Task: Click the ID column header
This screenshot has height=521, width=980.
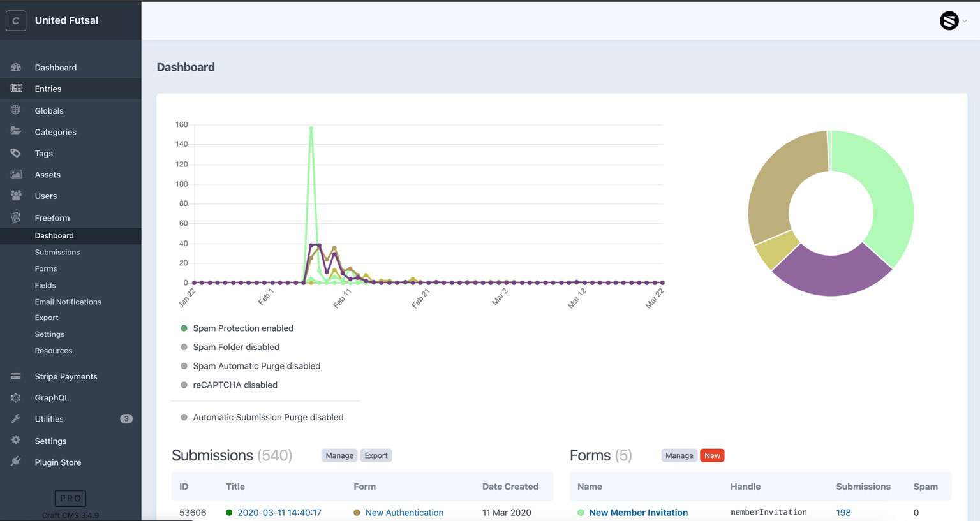Action: 184,487
